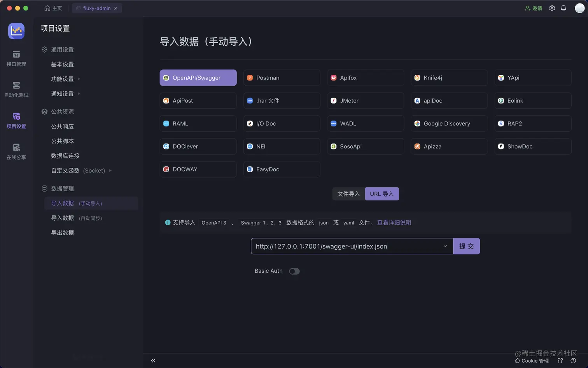The height and width of the screenshot is (368, 588).
Task: Open 公共响应 settings
Action: pos(62,127)
